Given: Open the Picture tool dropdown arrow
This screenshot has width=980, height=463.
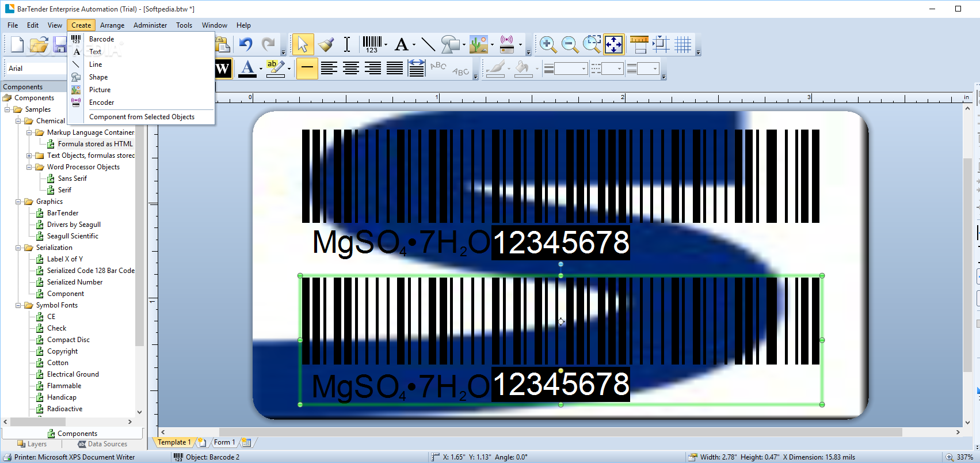Looking at the screenshot, I should [x=492, y=44].
